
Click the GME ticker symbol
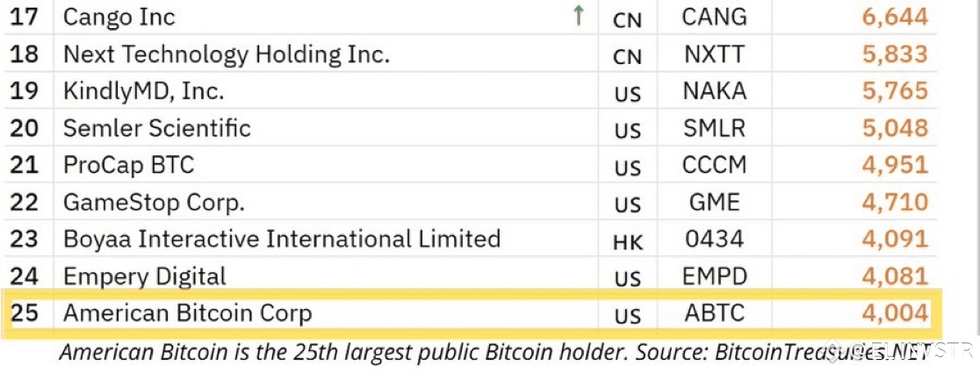tap(714, 202)
